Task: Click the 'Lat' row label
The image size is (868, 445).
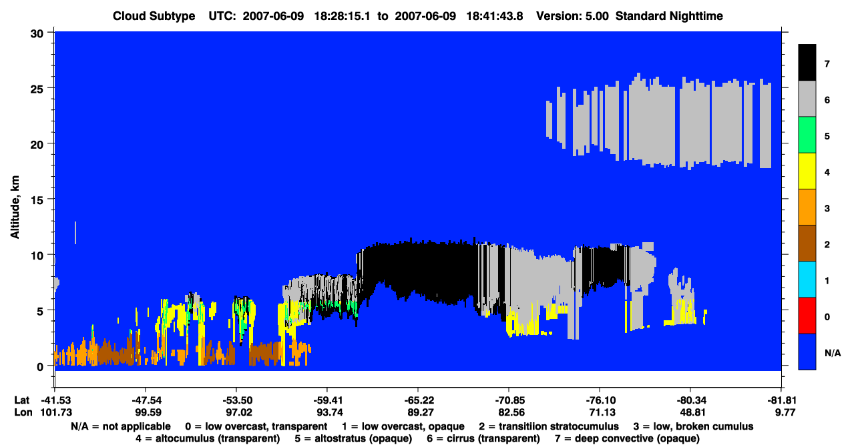Action: click(21, 400)
